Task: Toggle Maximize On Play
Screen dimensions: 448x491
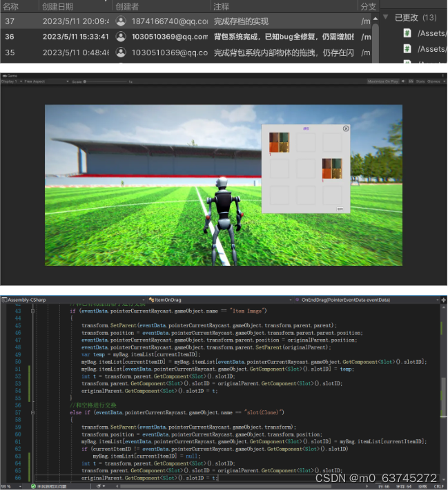Action: click(383, 81)
